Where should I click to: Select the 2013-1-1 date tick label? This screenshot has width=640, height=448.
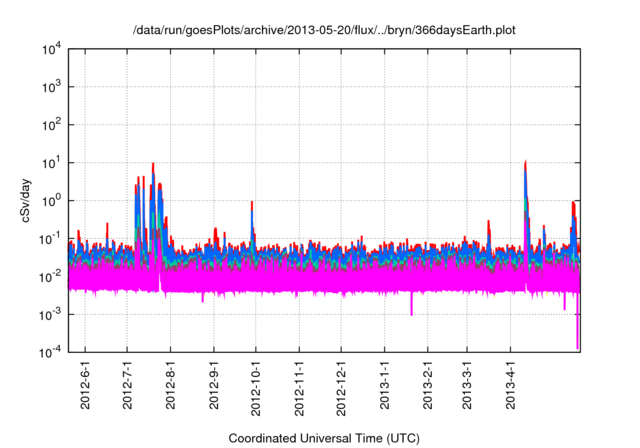tap(385, 386)
